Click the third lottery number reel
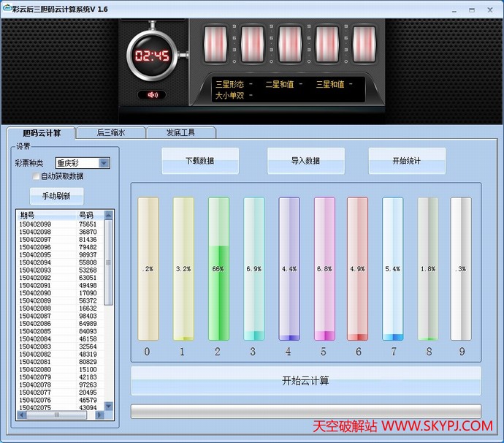 pos(289,45)
